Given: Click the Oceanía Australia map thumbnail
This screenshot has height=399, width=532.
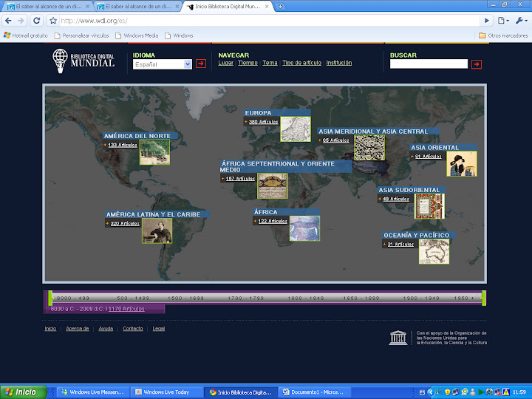Looking at the screenshot, I should [x=434, y=251].
